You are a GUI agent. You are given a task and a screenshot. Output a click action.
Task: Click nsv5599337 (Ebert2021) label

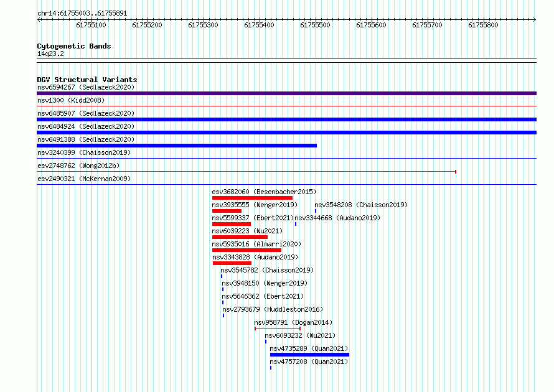click(x=253, y=218)
